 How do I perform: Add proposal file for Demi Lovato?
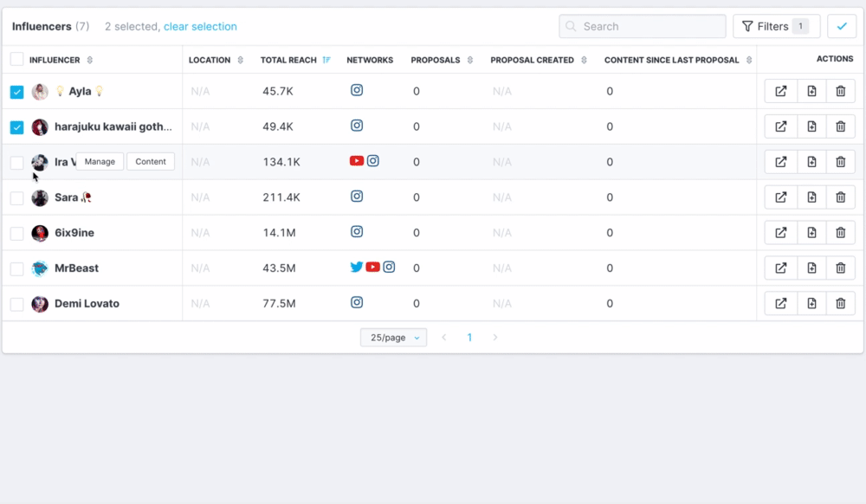click(811, 303)
